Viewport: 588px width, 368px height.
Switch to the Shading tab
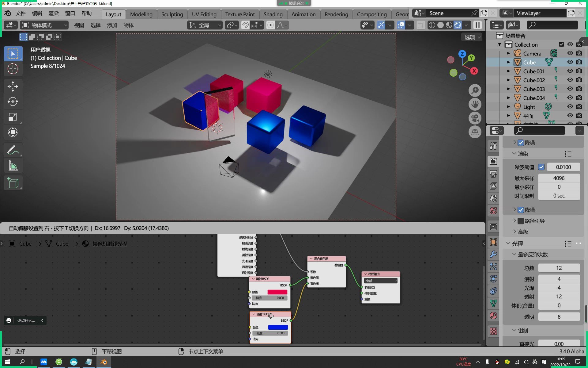pos(273,14)
